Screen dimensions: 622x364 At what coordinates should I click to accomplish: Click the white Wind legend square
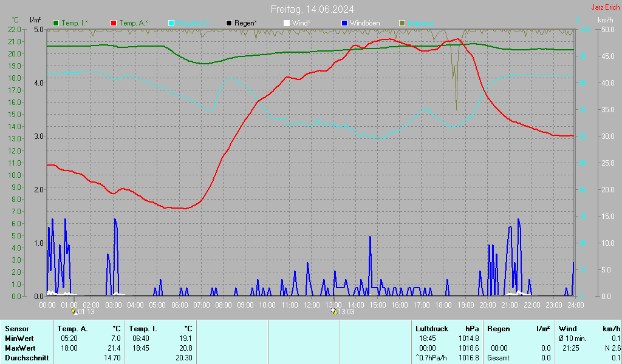point(287,23)
